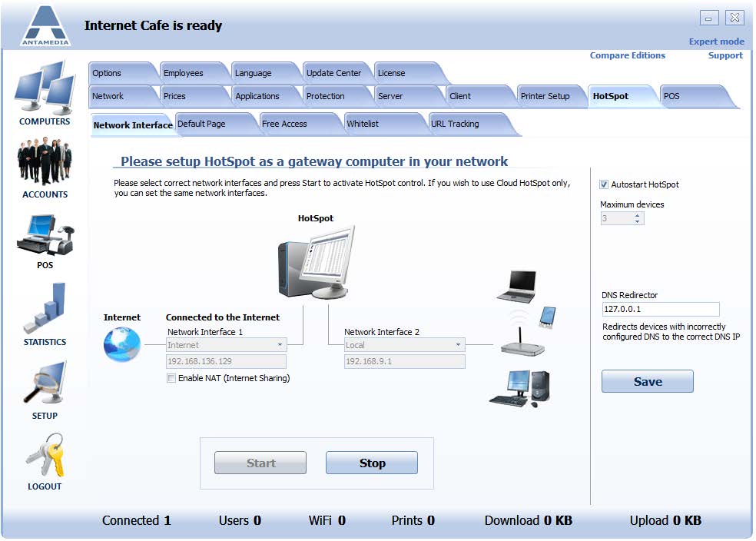Click the Prints 0 status entry
Viewport: 756px width, 541px height.
[x=413, y=520]
